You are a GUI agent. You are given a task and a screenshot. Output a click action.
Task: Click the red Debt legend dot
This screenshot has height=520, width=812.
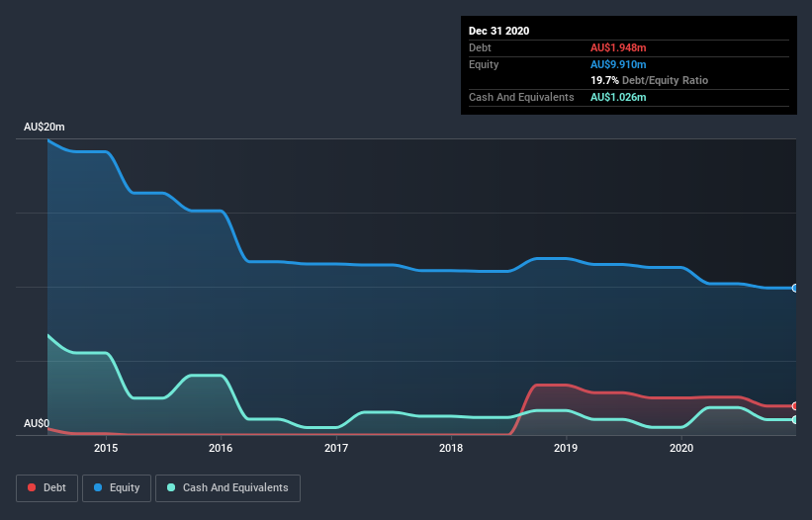click(x=32, y=487)
